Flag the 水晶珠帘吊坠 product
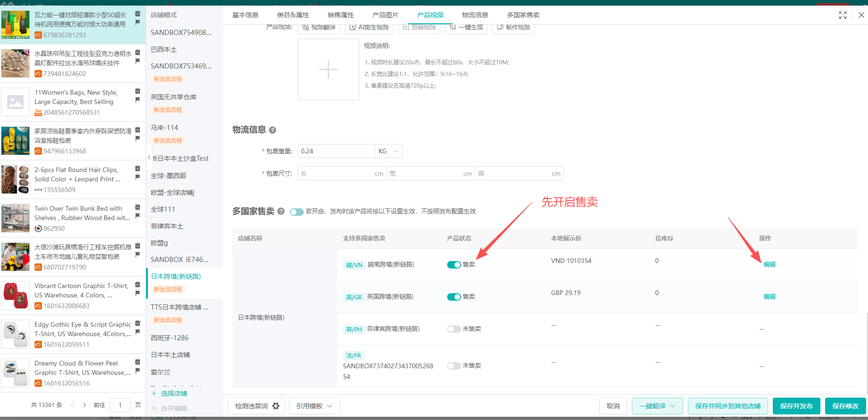The width and height of the screenshot is (868, 420). pos(138,61)
